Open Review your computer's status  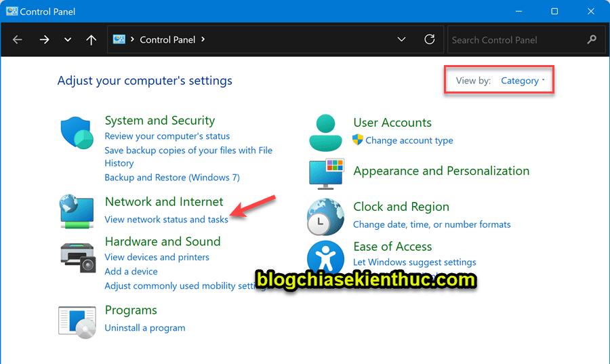(x=167, y=136)
